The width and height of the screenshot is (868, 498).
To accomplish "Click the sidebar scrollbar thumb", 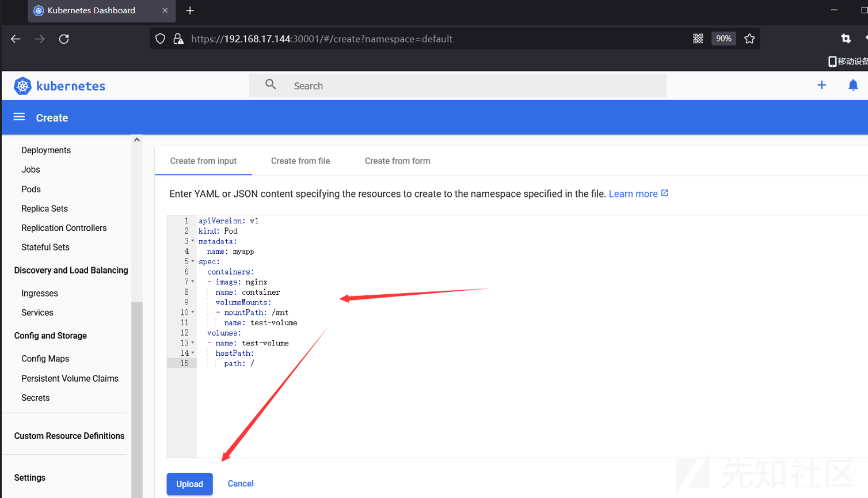I will coord(137,400).
